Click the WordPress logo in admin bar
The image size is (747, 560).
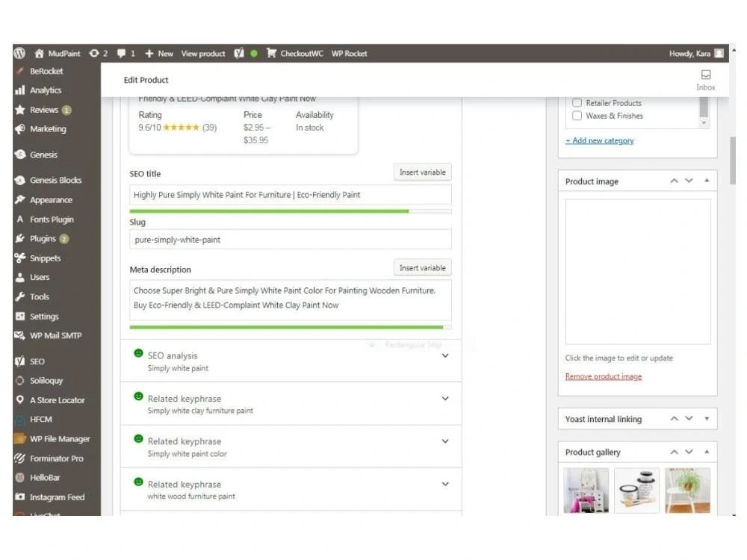19,53
